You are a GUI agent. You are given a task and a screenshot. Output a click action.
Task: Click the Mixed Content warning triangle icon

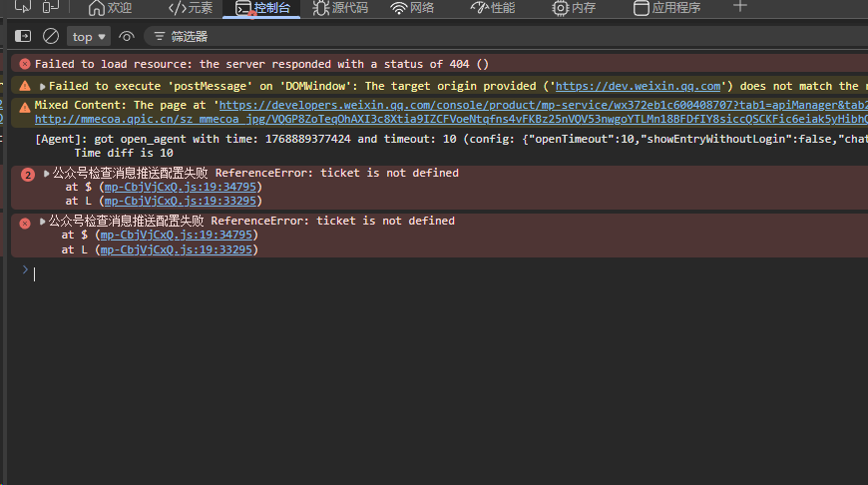[25, 108]
